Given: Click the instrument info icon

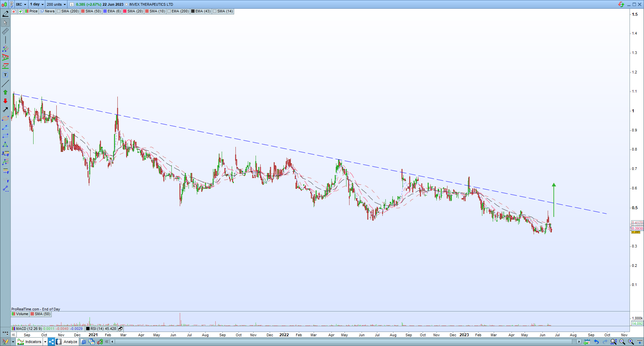Looking at the screenshot, I should pos(71,4).
